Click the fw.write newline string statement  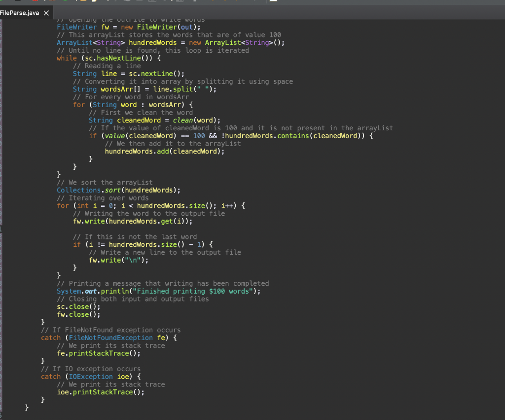[x=118, y=261]
